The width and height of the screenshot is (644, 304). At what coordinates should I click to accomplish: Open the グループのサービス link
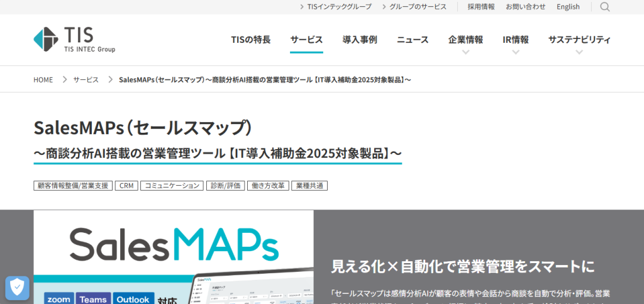pos(414,6)
